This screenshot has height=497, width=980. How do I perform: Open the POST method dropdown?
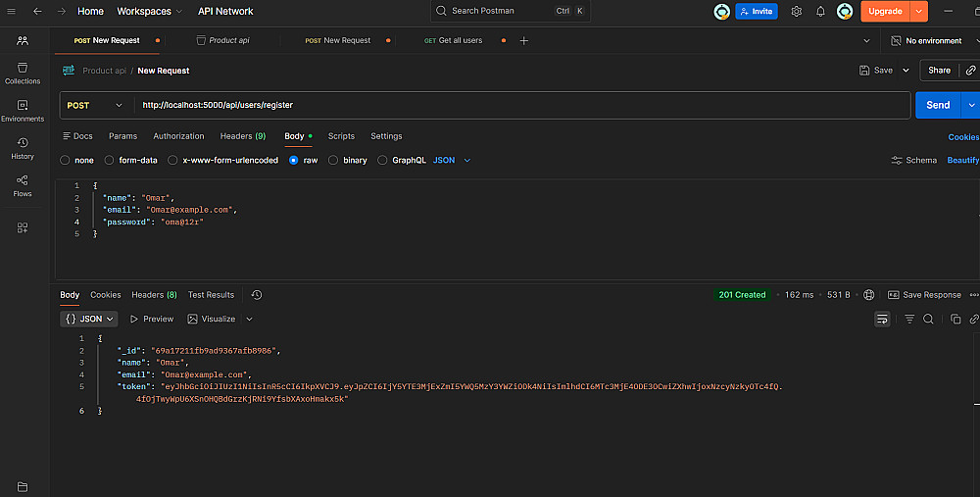click(95, 105)
